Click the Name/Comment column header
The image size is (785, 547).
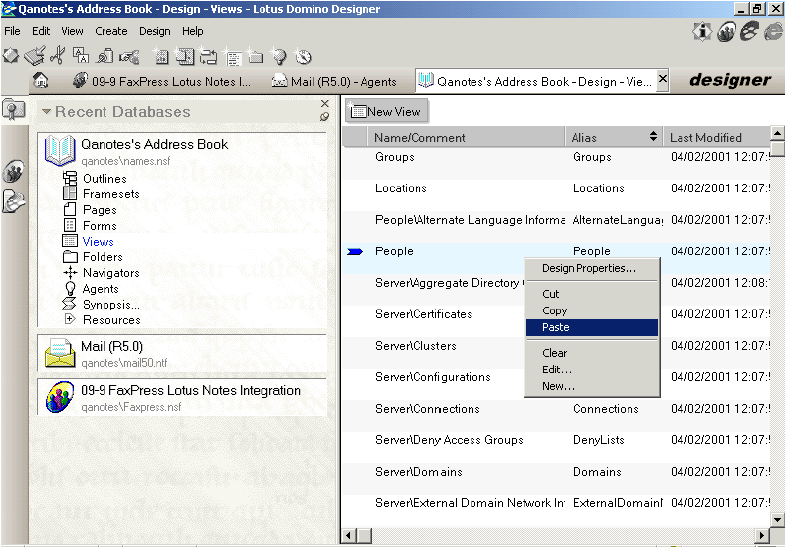click(466, 137)
